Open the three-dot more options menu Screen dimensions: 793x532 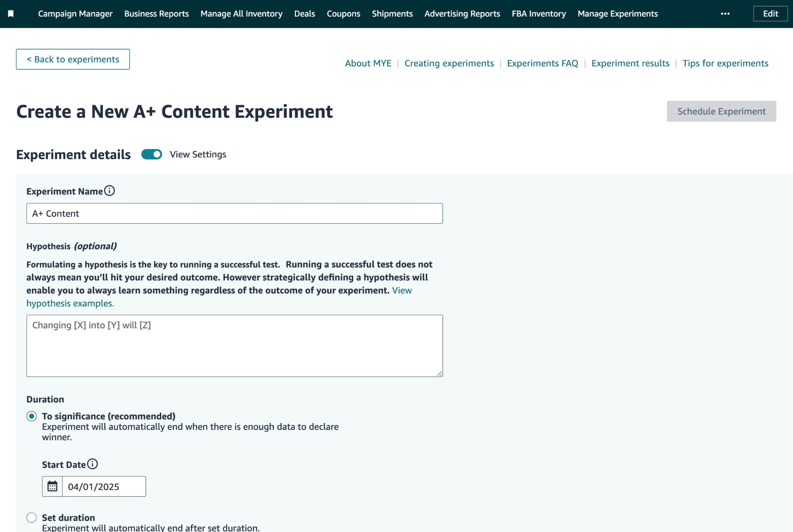(x=725, y=14)
